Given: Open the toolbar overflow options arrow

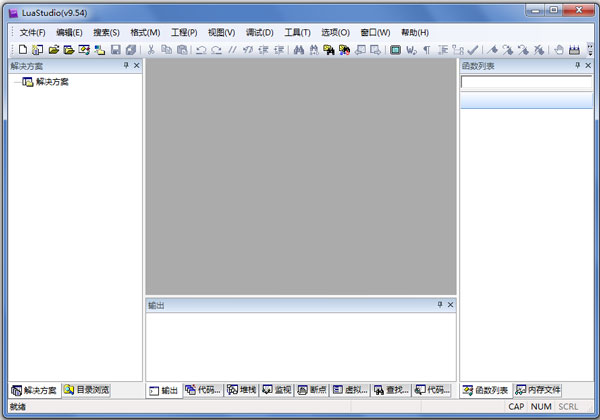Looking at the screenshot, I should point(590,50).
